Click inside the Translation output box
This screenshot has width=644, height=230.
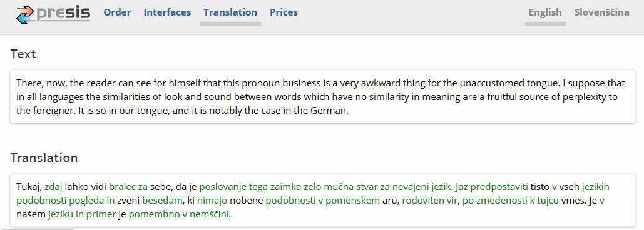pyautogui.click(x=322, y=200)
